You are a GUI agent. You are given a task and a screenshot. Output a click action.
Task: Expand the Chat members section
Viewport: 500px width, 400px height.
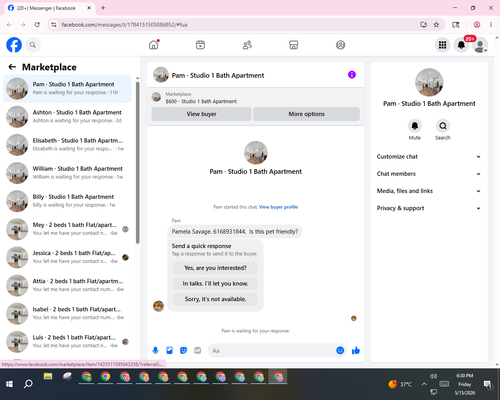point(429,174)
